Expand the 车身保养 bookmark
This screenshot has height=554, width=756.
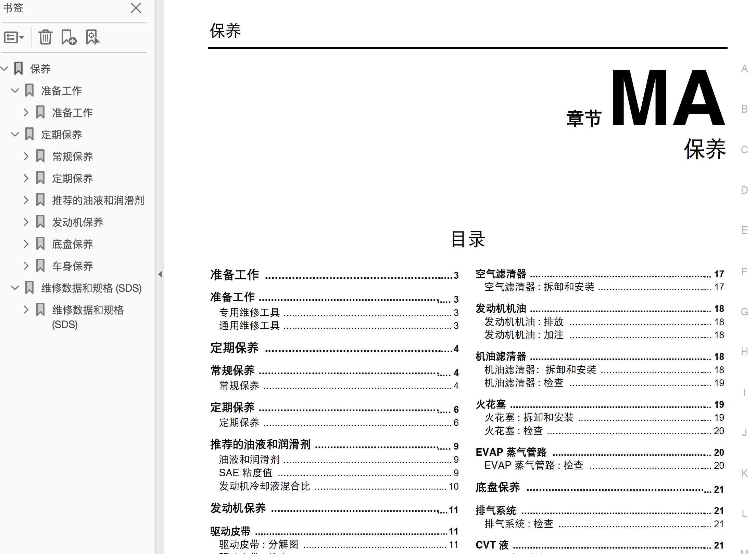click(x=26, y=266)
